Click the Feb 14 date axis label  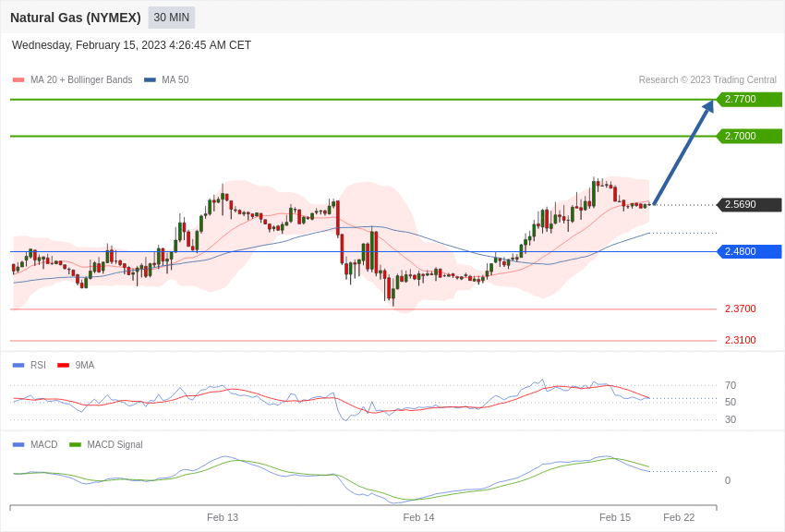click(x=418, y=517)
